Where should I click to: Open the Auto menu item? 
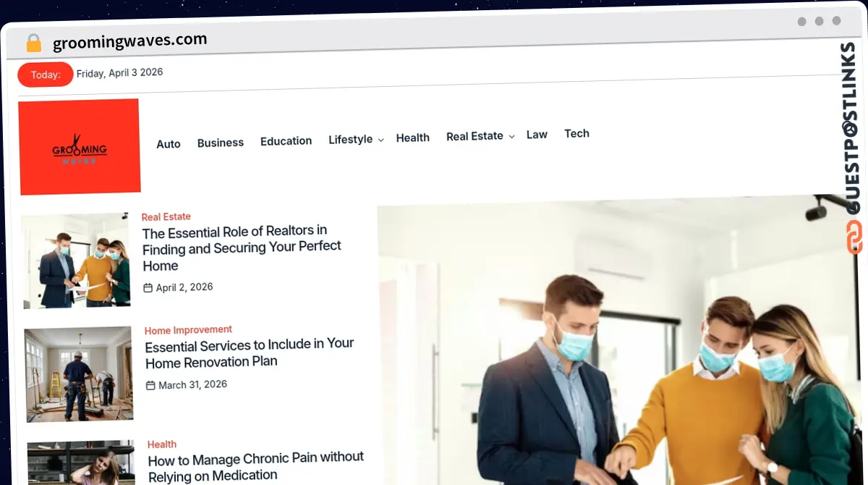click(169, 144)
